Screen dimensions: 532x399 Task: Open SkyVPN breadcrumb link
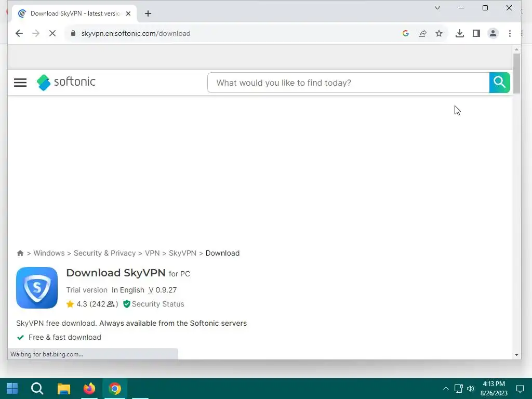(x=182, y=253)
